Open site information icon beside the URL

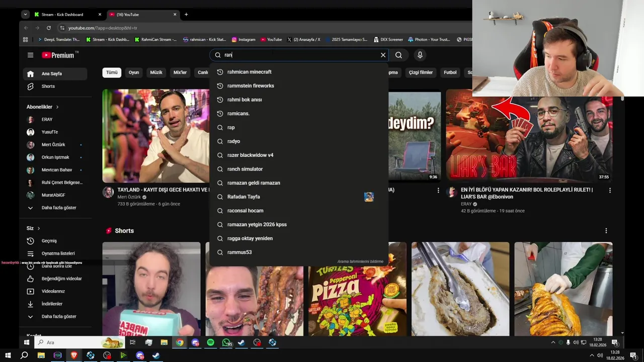tap(62, 28)
